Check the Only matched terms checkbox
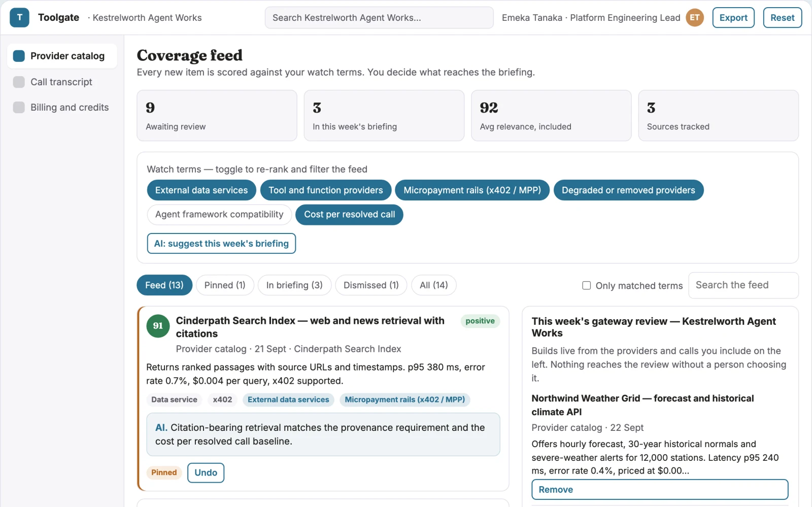 587,286
